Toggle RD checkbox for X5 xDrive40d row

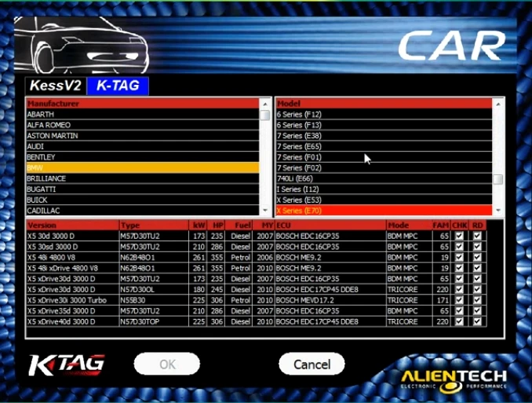pos(477,321)
